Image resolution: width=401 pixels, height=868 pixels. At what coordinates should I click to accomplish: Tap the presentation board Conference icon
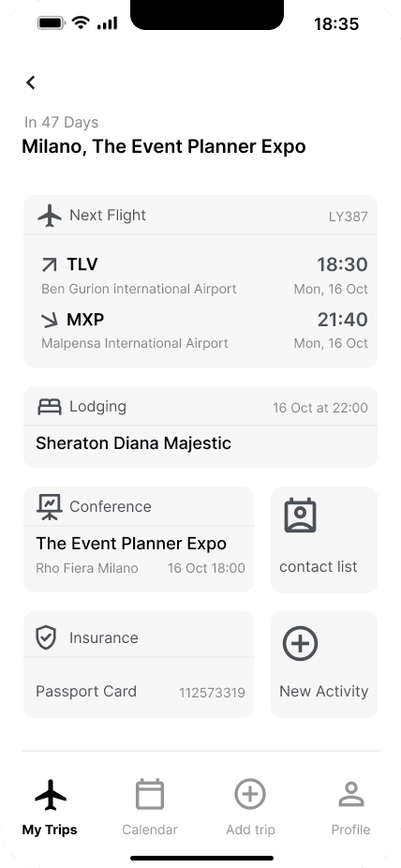(50, 506)
